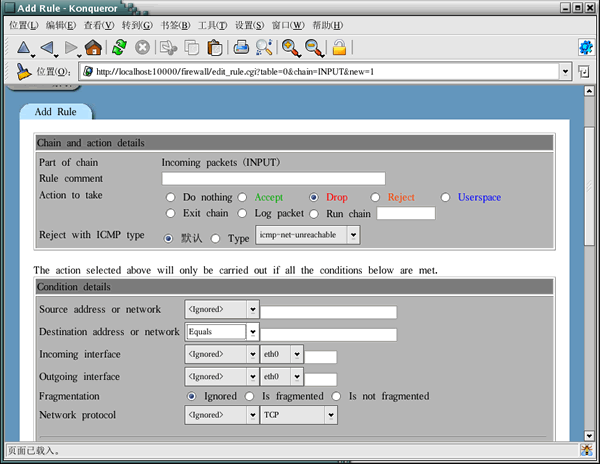Click the Copy icon in toolbar
The width and height of the screenshot is (600, 464).
192,48
